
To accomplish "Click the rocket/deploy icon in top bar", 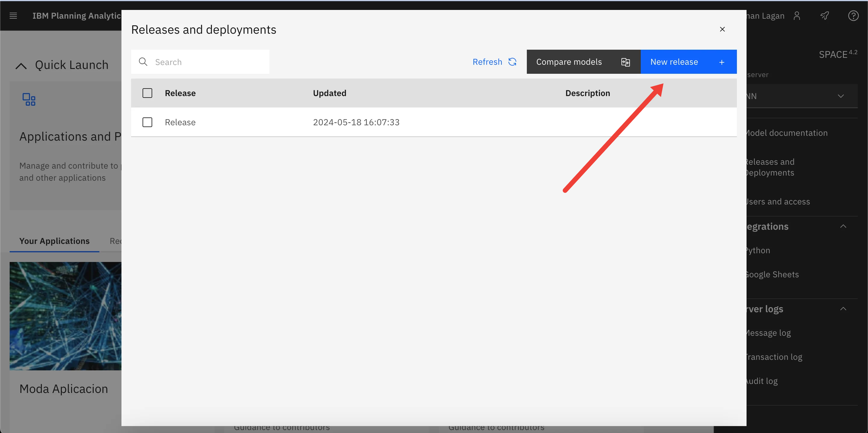I will (x=826, y=15).
